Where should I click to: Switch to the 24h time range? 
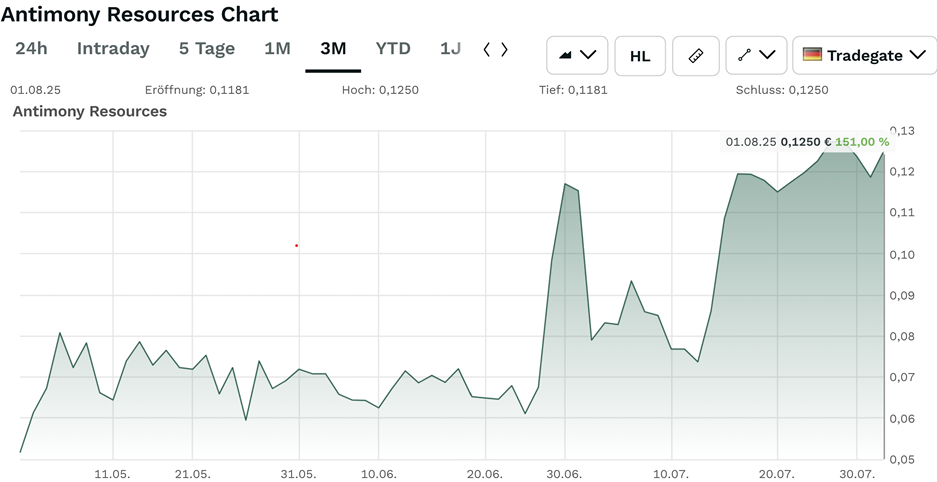pyautogui.click(x=31, y=48)
